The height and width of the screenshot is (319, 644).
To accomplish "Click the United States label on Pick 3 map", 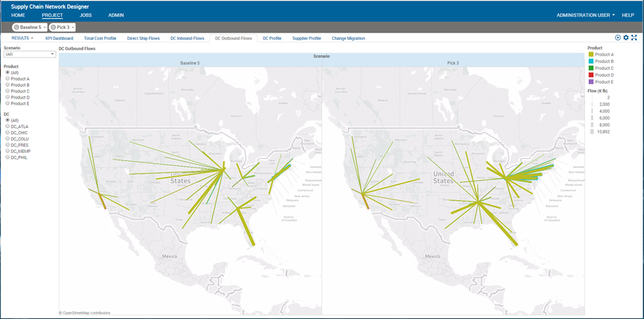I will (x=443, y=178).
